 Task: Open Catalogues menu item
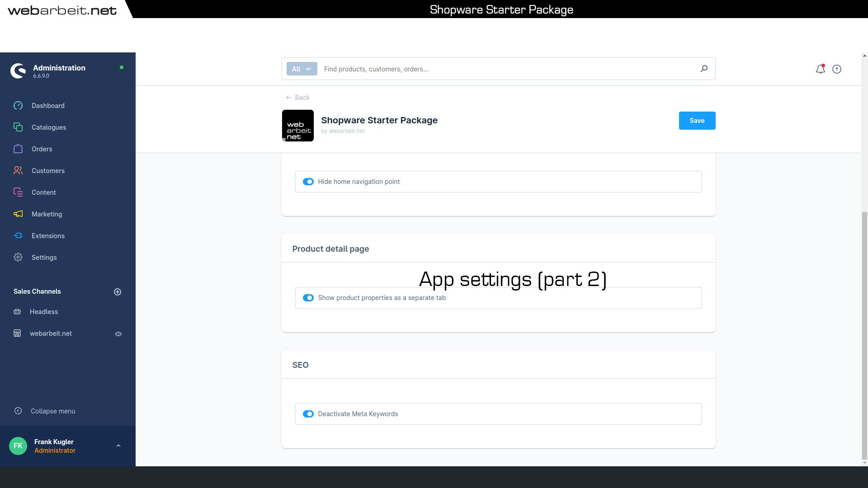[x=49, y=127]
